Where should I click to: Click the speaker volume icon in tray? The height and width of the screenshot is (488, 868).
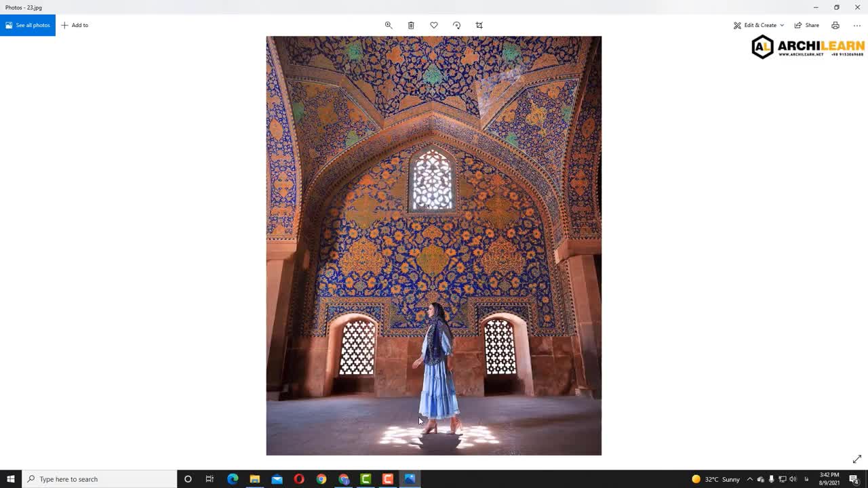click(793, 479)
